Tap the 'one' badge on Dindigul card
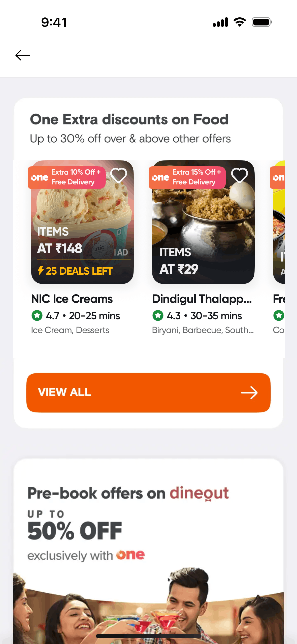Screen dimensions: 297x644 (160, 178)
